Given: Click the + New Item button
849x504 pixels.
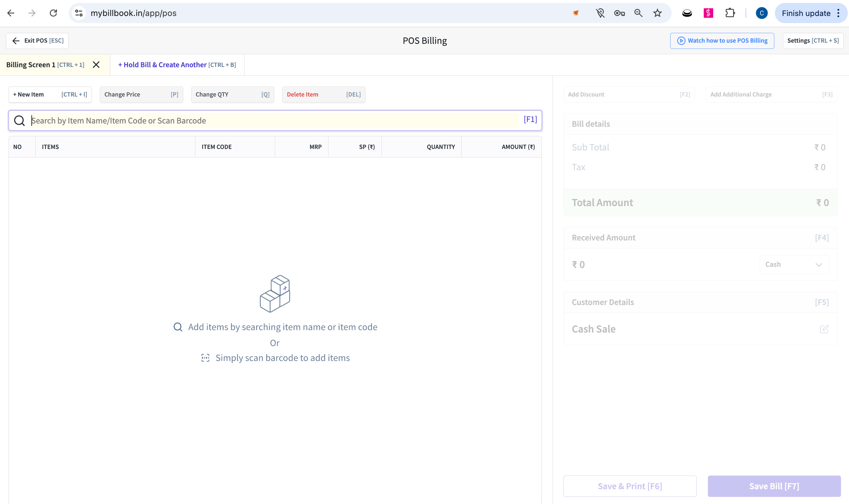Looking at the screenshot, I should click(x=50, y=94).
